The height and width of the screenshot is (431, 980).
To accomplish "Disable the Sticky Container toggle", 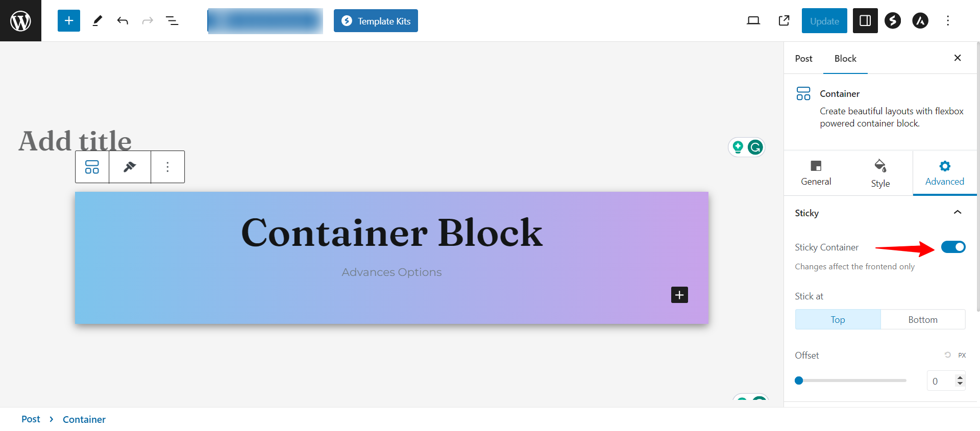I will (953, 247).
